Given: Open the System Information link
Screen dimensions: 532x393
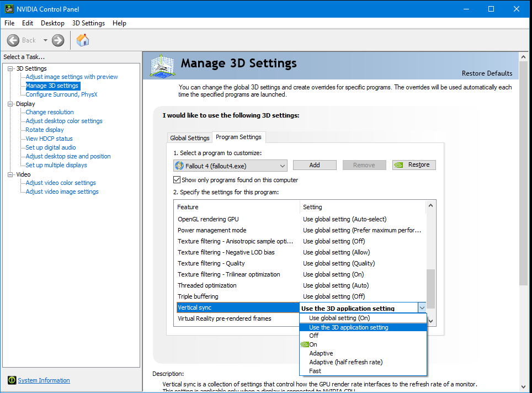Looking at the screenshot, I should click(x=44, y=380).
